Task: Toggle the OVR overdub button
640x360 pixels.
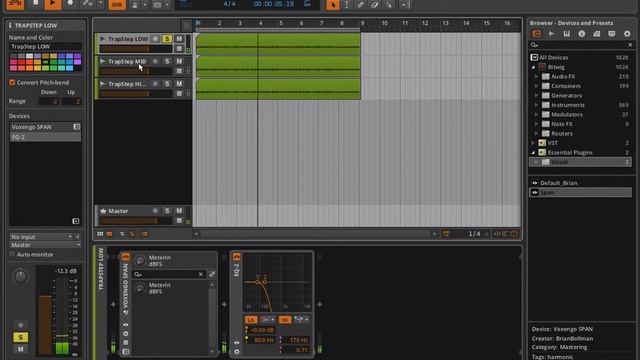Action: point(117,4)
